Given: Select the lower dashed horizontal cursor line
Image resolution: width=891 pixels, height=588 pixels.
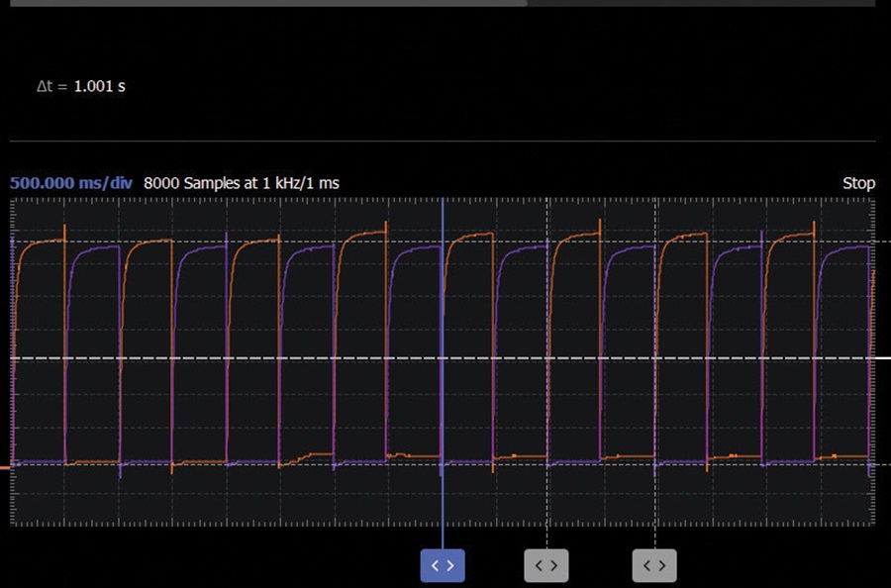Looking at the screenshot, I should pyautogui.click(x=443, y=464).
